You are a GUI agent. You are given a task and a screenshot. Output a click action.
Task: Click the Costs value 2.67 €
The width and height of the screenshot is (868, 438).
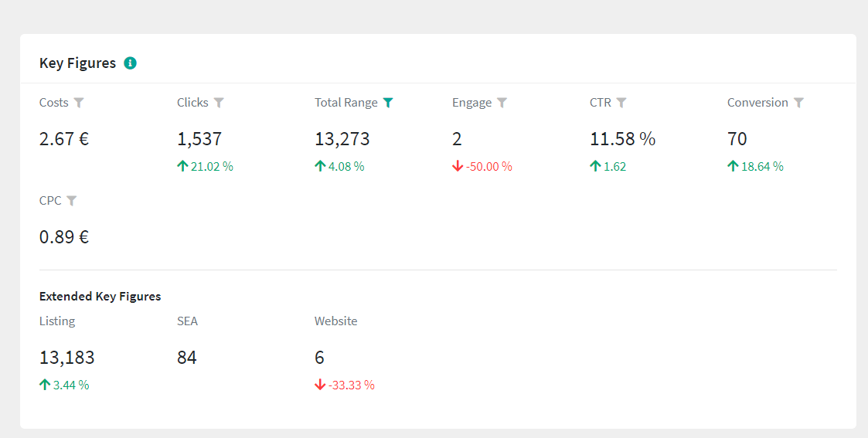click(x=64, y=139)
